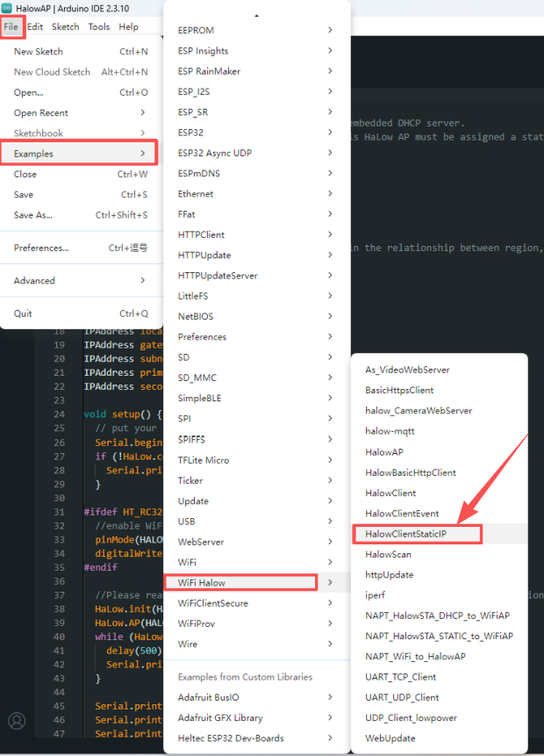Expand ESP32 Async UDP examples
Screen dimensions: 544x756
click(x=256, y=153)
